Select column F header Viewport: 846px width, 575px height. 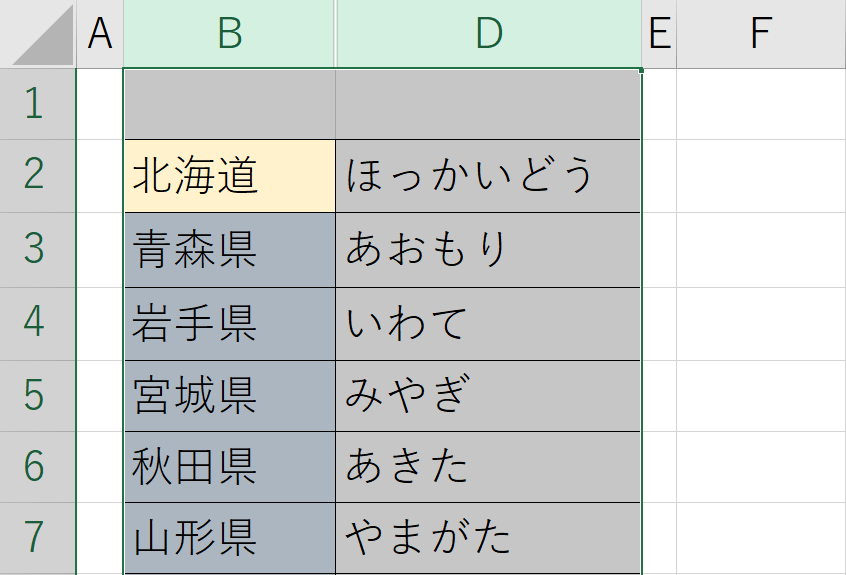coord(761,33)
